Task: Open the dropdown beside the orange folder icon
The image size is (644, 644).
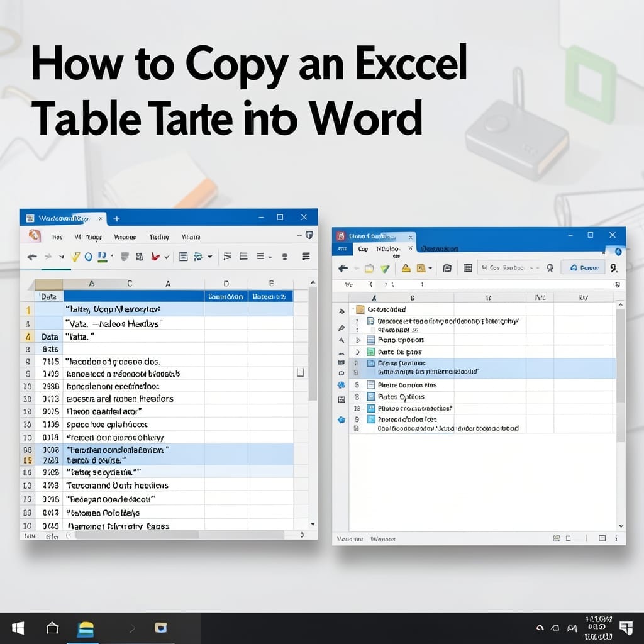Action: [430, 268]
